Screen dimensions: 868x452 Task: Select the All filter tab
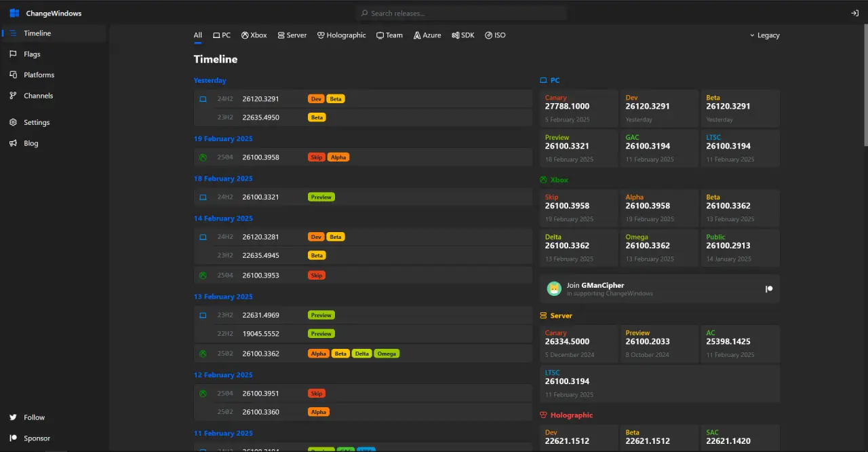tap(198, 35)
